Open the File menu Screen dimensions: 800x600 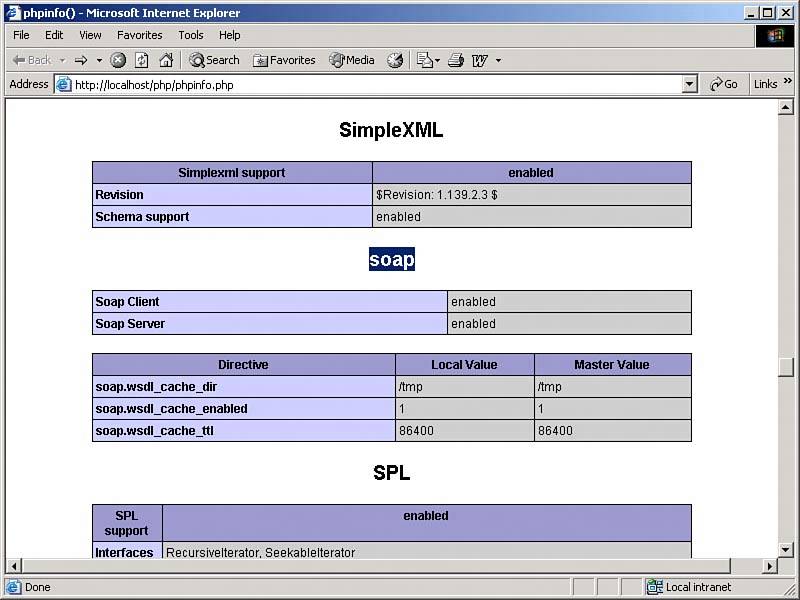pos(21,35)
